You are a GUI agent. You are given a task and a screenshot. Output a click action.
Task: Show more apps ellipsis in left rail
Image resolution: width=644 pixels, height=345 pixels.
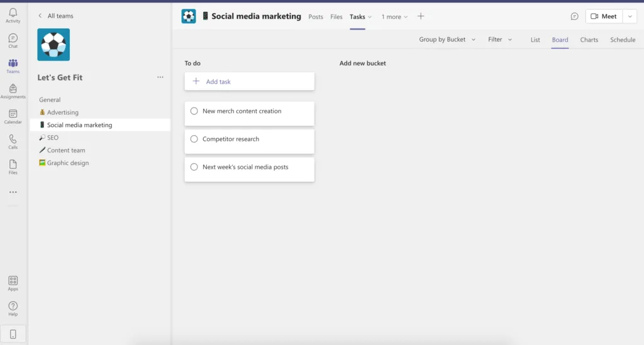[x=13, y=192]
